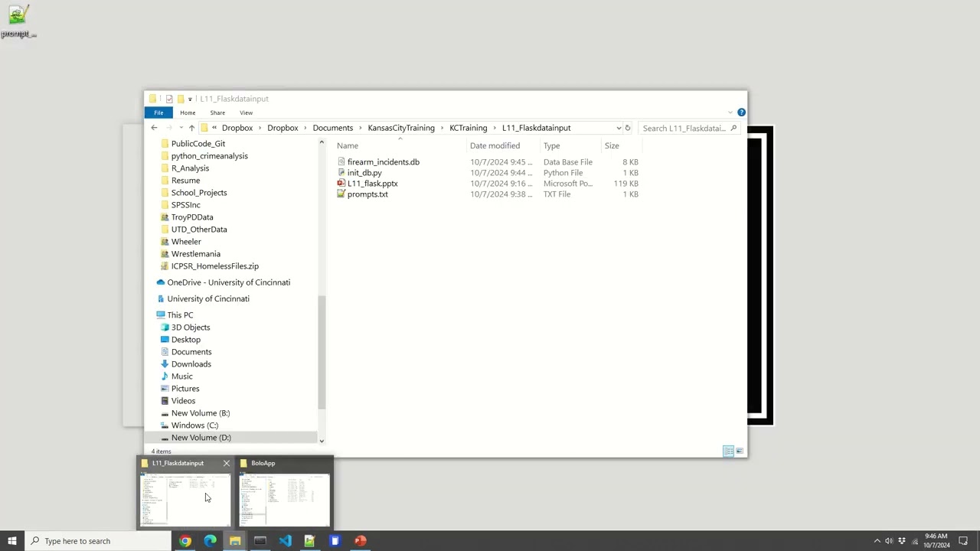Open Videos under This PC
This screenshot has width=980, height=551.
click(183, 400)
